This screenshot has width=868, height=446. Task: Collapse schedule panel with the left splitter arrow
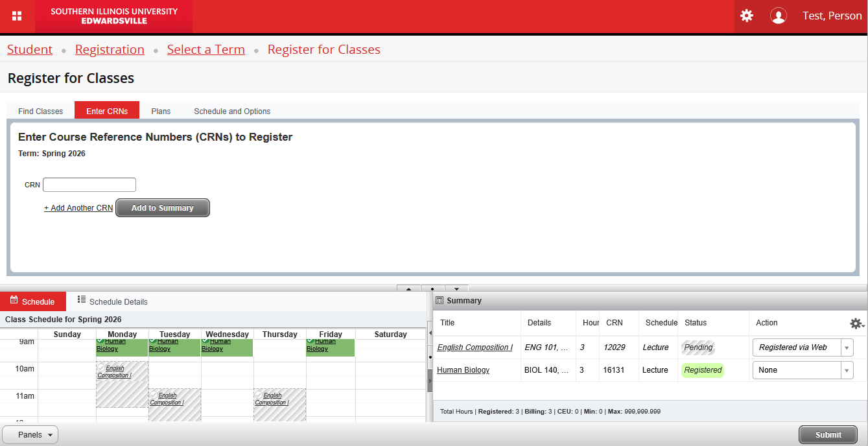click(x=429, y=333)
